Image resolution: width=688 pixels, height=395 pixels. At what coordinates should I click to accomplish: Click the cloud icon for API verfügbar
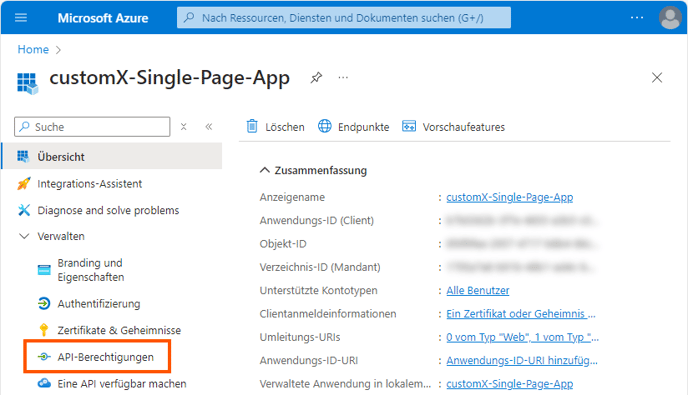coord(44,383)
